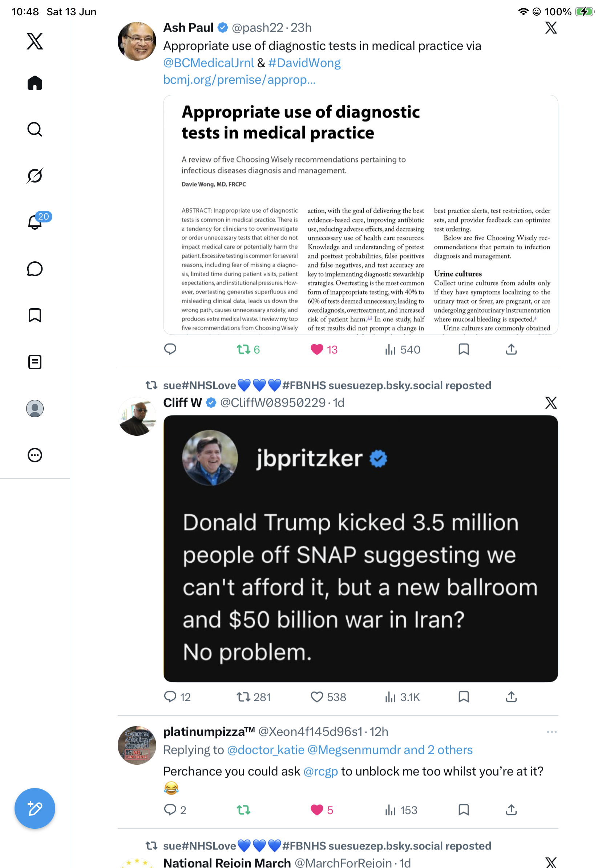The height and width of the screenshot is (868, 606).
Task: Open Lists icon in sidebar
Action: click(x=35, y=362)
